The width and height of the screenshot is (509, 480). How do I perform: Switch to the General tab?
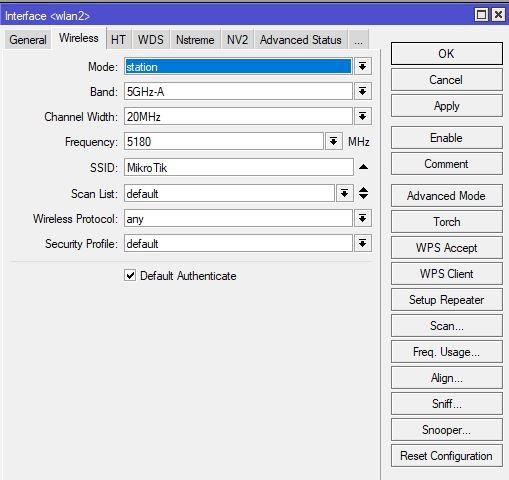(28, 40)
